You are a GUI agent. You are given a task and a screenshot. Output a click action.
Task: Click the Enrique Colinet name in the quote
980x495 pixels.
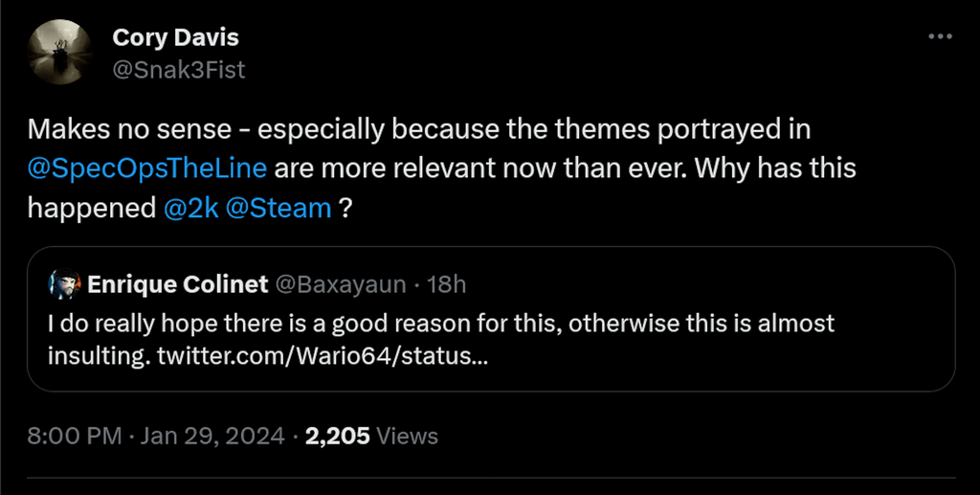tap(178, 283)
